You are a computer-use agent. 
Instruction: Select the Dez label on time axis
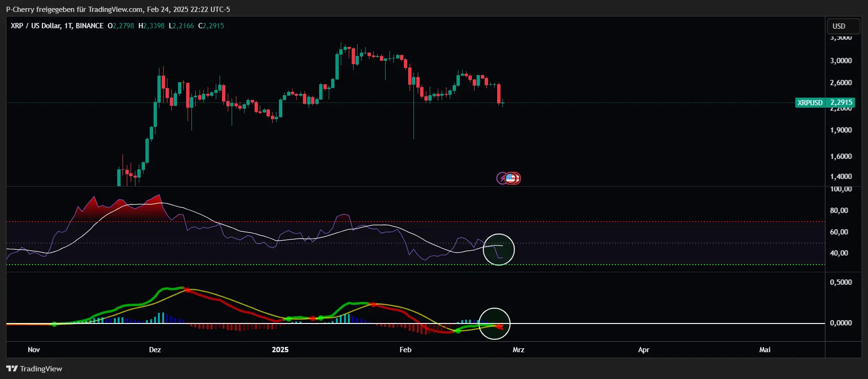coord(155,350)
